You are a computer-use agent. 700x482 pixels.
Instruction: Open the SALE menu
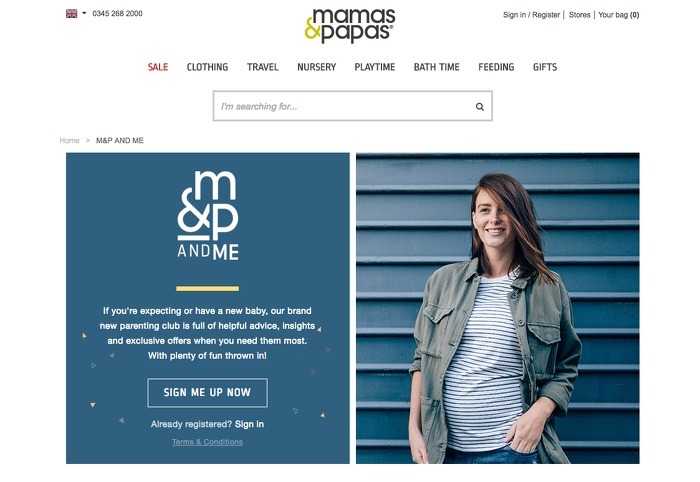click(158, 67)
